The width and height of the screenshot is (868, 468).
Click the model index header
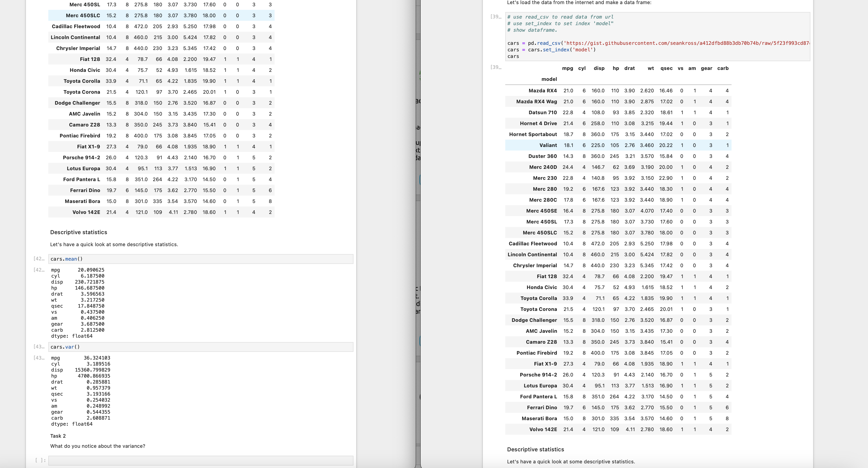(x=549, y=79)
